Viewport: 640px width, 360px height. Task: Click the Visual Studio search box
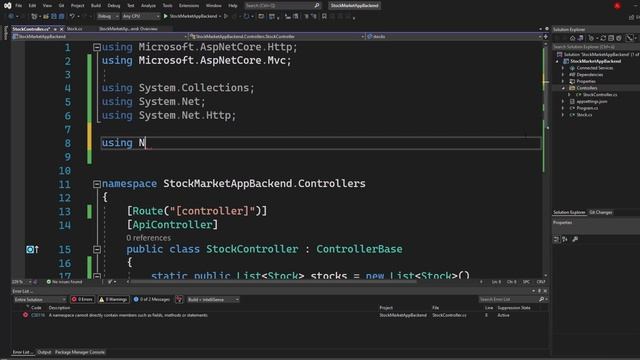tap(282, 6)
